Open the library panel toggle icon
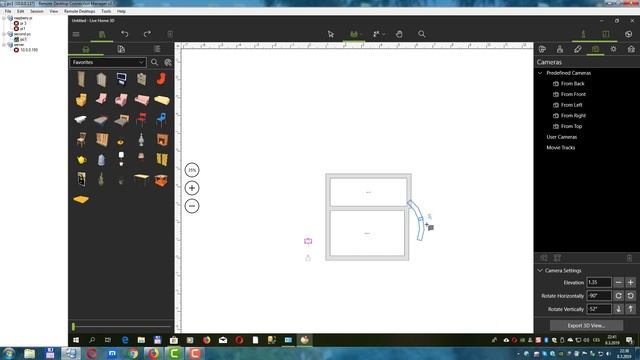 [x=102, y=34]
